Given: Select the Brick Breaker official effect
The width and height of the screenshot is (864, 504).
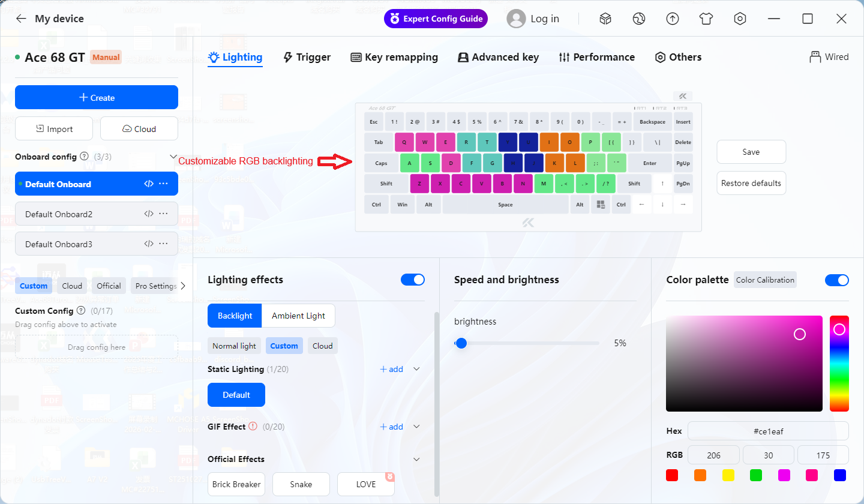Looking at the screenshot, I should pos(236,484).
